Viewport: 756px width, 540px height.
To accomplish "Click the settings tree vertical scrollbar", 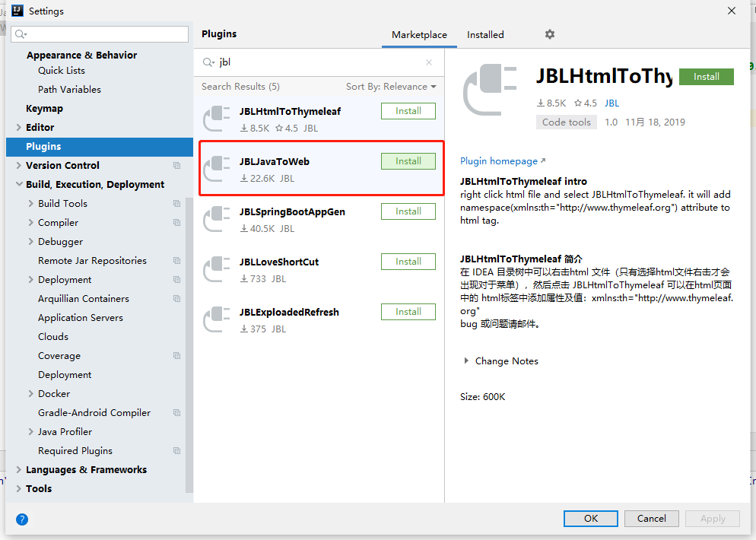I will tap(189, 345).
